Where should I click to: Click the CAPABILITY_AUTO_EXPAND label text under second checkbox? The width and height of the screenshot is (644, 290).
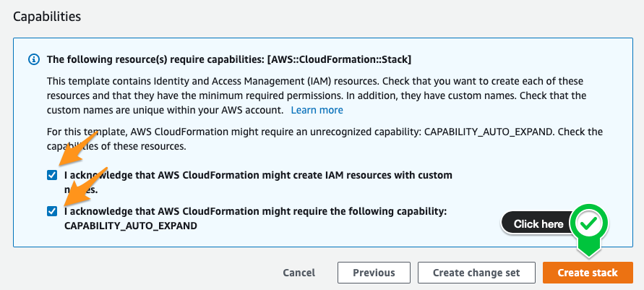pyautogui.click(x=131, y=226)
